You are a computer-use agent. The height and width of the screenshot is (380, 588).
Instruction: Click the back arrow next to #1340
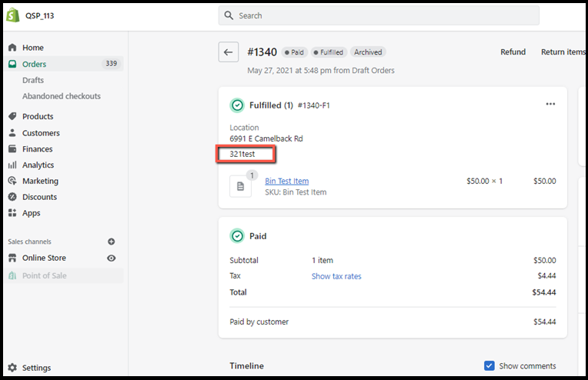[x=229, y=52]
